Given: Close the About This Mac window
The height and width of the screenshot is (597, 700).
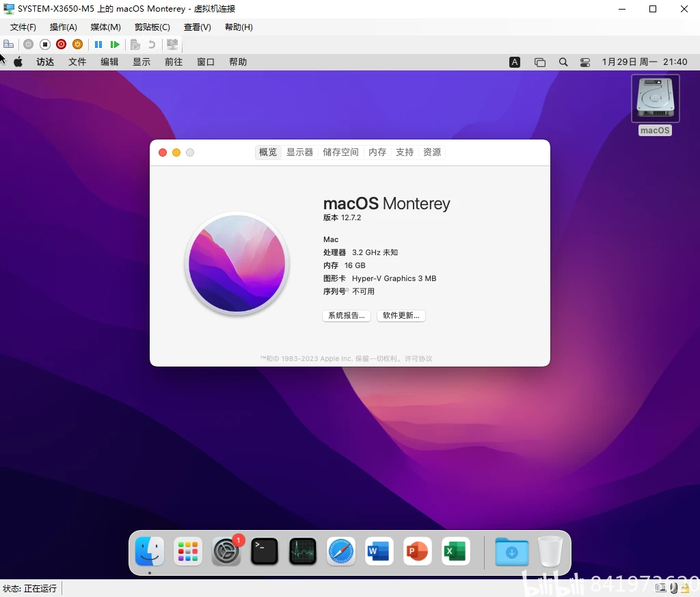Looking at the screenshot, I should click(163, 152).
